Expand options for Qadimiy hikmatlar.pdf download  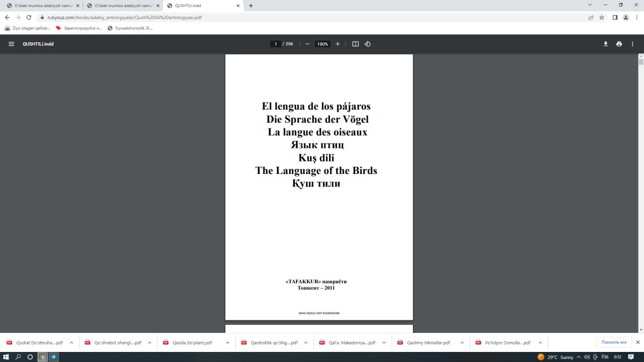(x=462, y=342)
